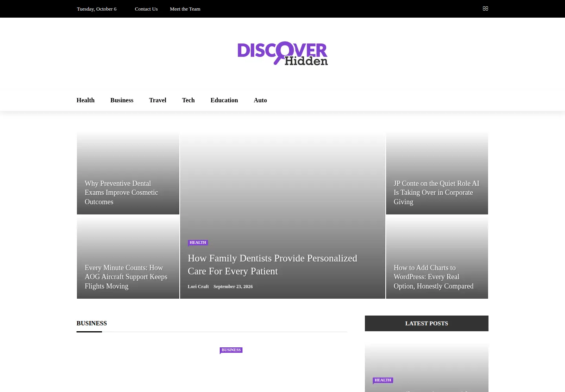Open author Lori Craft's profile
Image resolution: width=565 pixels, height=392 pixels.
pyautogui.click(x=198, y=287)
